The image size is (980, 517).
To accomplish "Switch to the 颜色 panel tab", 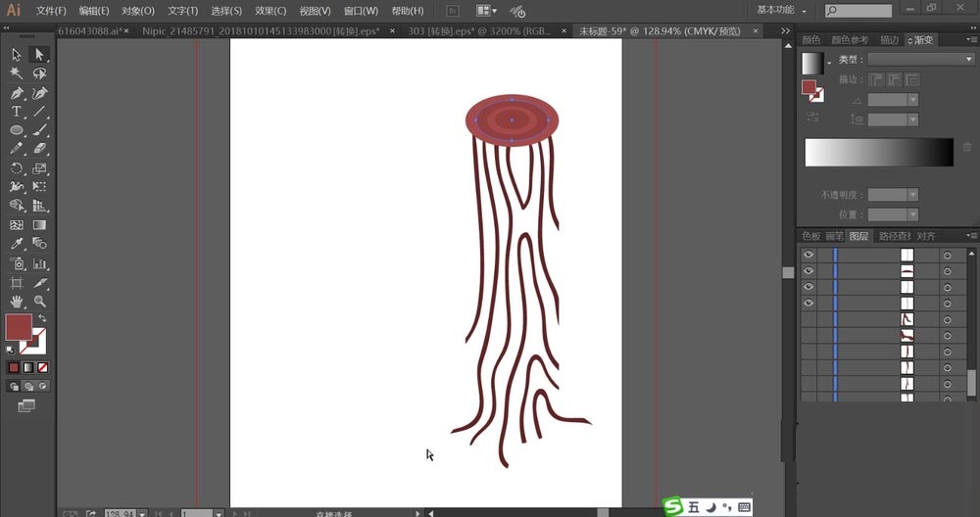I will pos(810,40).
